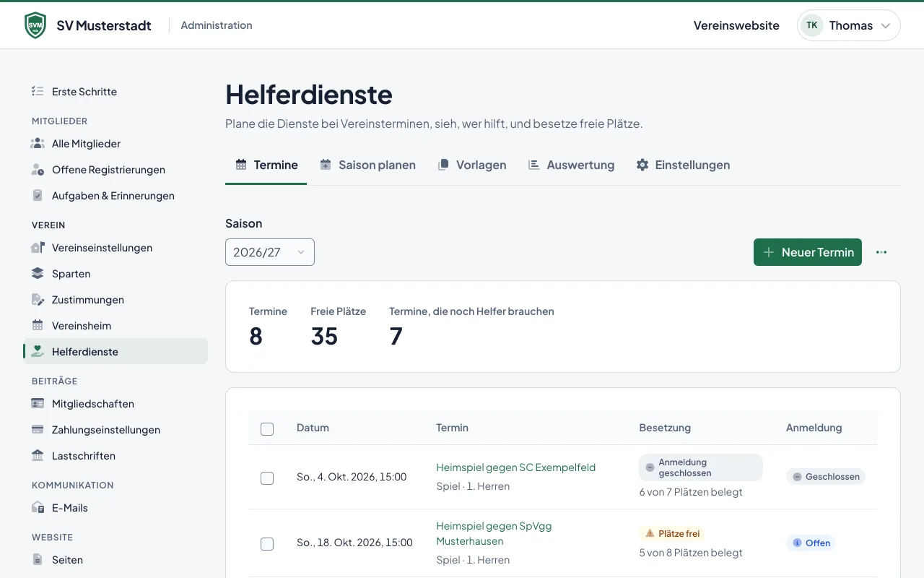Open the Vereinswebsite link
Viewport: 924px width, 578px height.
point(736,25)
